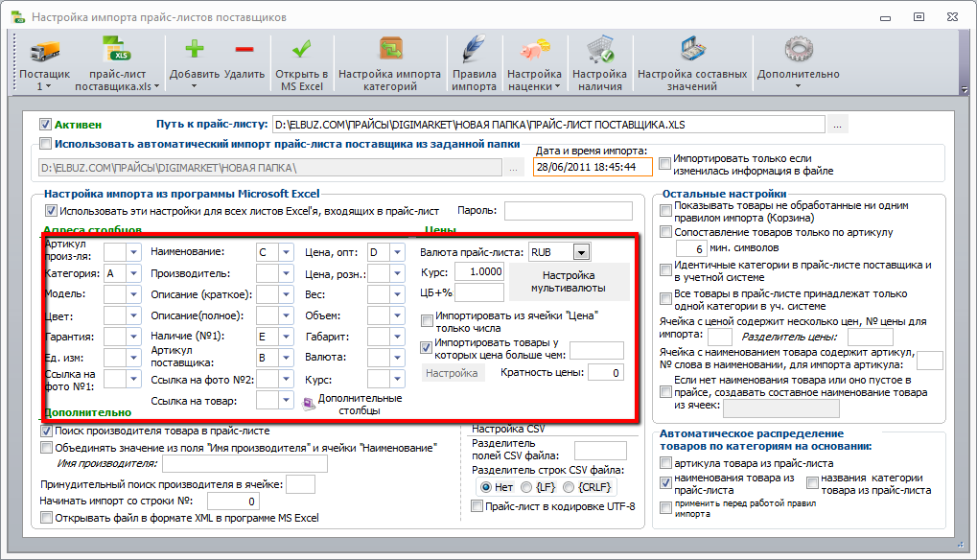Select Нет row separator radio button
Image resolution: width=977 pixels, height=560 pixels.
tap(486, 487)
